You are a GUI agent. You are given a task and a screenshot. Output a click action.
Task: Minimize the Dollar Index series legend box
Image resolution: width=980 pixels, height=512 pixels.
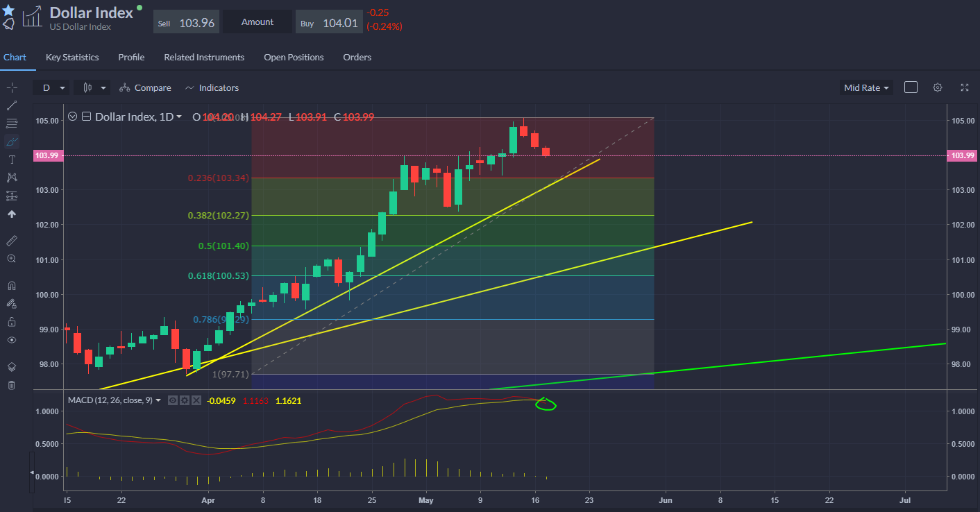tap(86, 117)
